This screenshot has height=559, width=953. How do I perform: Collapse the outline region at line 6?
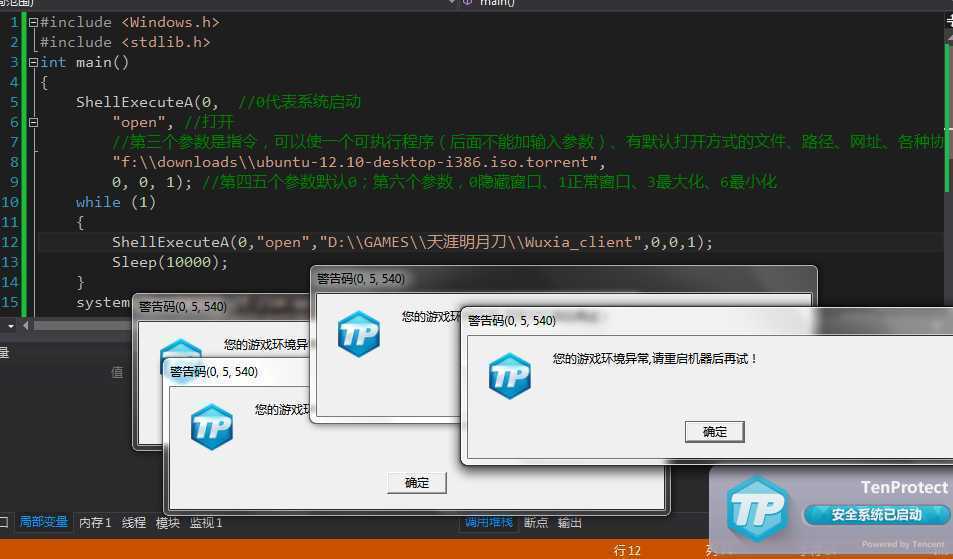[33, 123]
